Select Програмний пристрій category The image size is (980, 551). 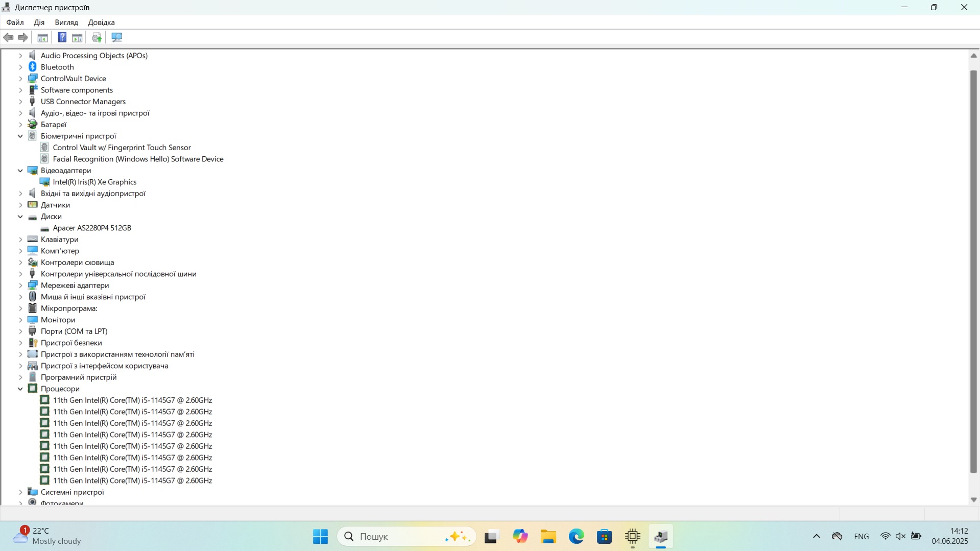coord(79,377)
